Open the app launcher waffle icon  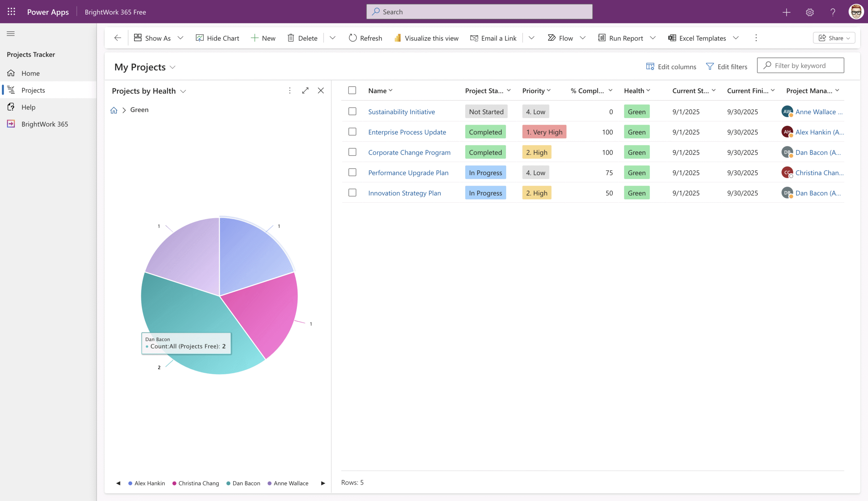(x=12, y=12)
